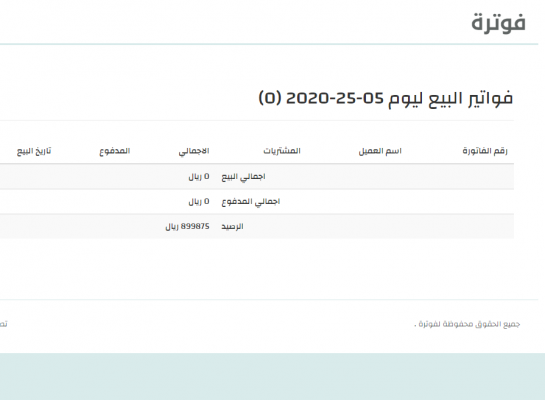This screenshot has width=545, height=400.
Task: Click the empty area below the الرصيد row
Action: (257, 269)
